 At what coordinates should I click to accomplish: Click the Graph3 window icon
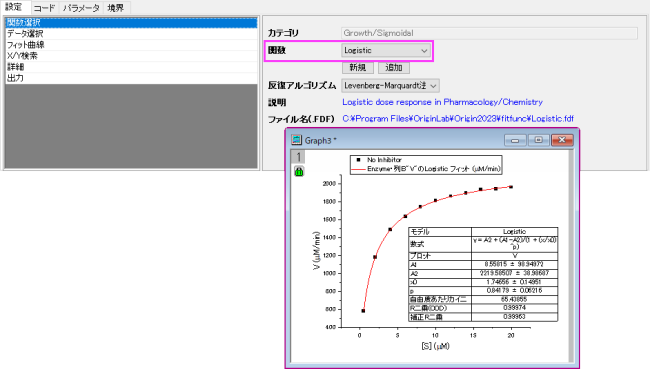coord(296,140)
